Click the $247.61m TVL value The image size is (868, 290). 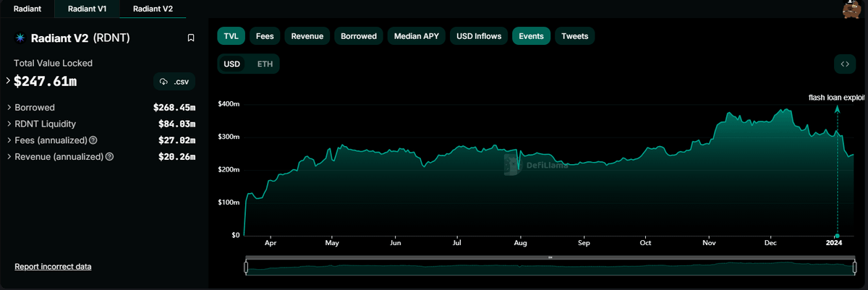(45, 82)
